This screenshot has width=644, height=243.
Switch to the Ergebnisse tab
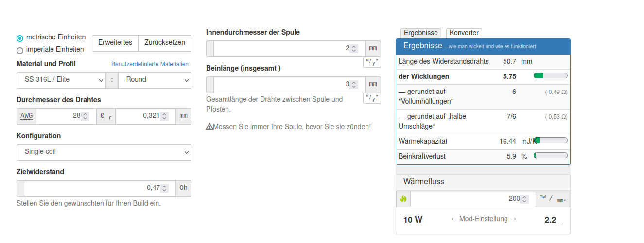(421, 33)
